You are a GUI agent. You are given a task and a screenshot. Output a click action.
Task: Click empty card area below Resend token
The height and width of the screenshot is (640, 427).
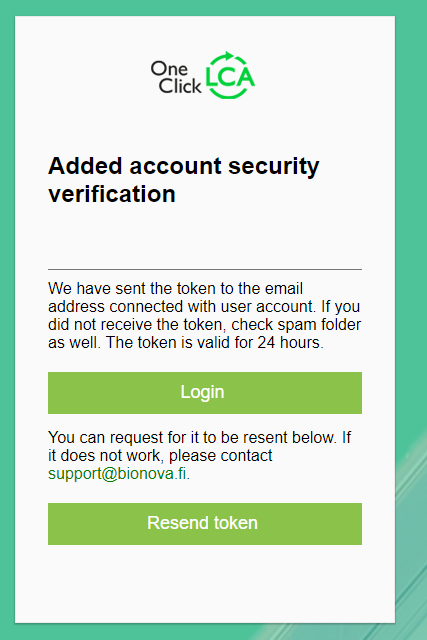[x=205, y=584]
